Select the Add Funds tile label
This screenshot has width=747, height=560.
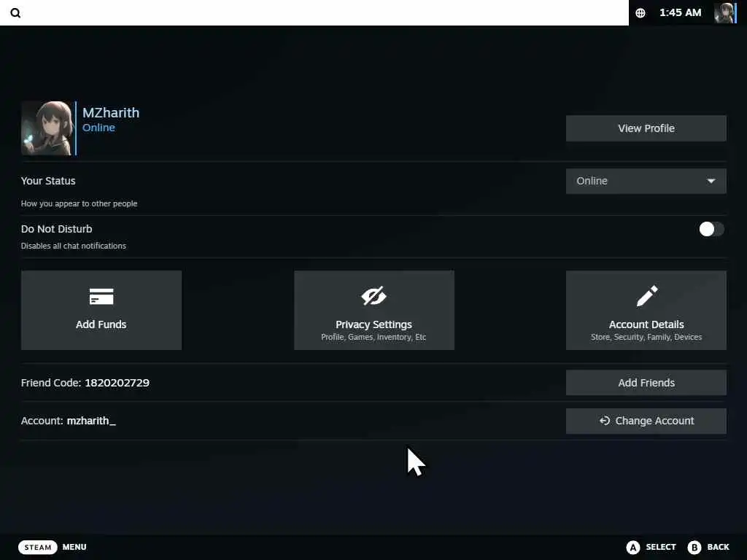pos(101,324)
